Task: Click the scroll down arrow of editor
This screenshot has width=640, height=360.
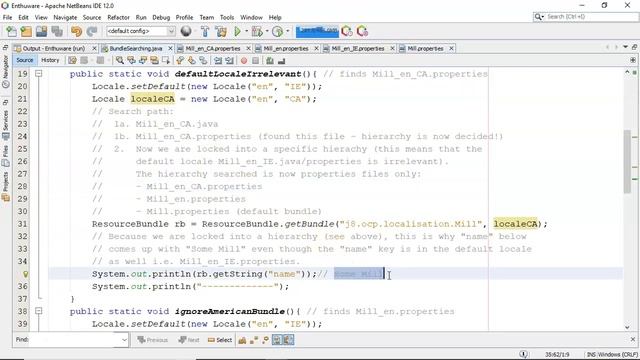Action: pyautogui.click(x=627, y=327)
